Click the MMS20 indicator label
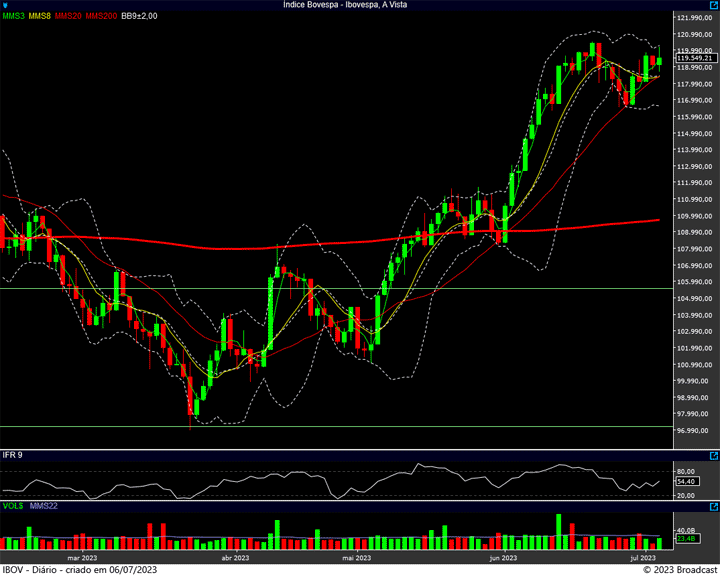This screenshot has width=720, height=575. click(68, 16)
